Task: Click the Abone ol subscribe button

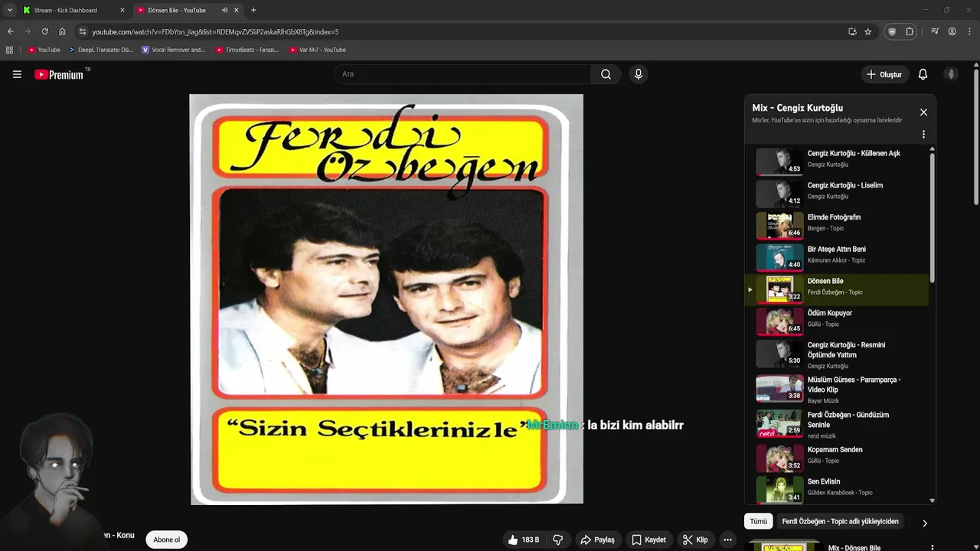Action: pos(166,540)
